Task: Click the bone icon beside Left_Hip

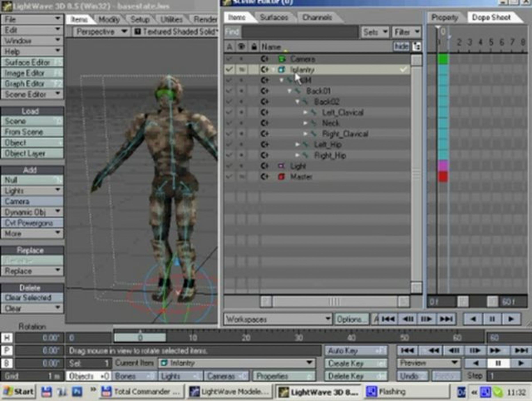Action: coord(305,144)
